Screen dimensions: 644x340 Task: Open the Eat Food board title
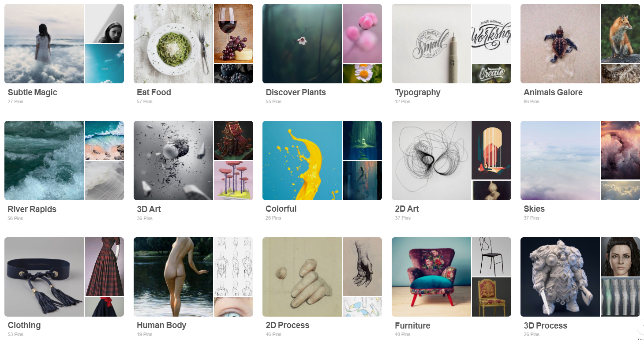(x=154, y=93)
